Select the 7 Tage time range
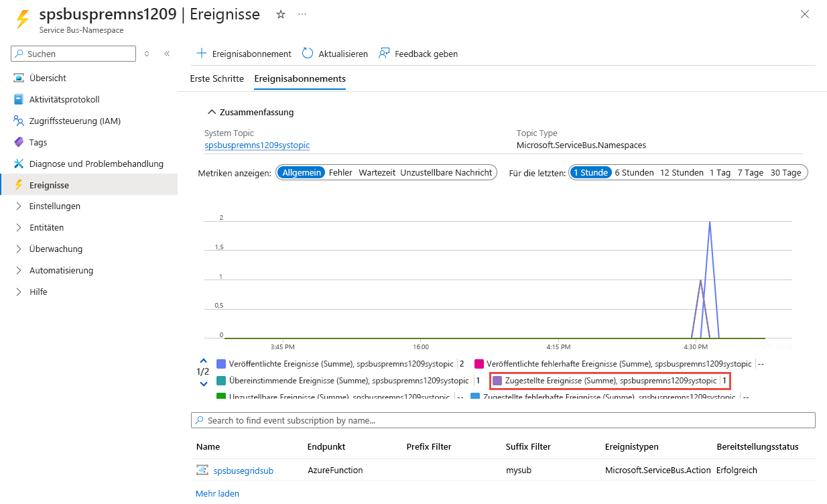 click(x=751, y=172)
